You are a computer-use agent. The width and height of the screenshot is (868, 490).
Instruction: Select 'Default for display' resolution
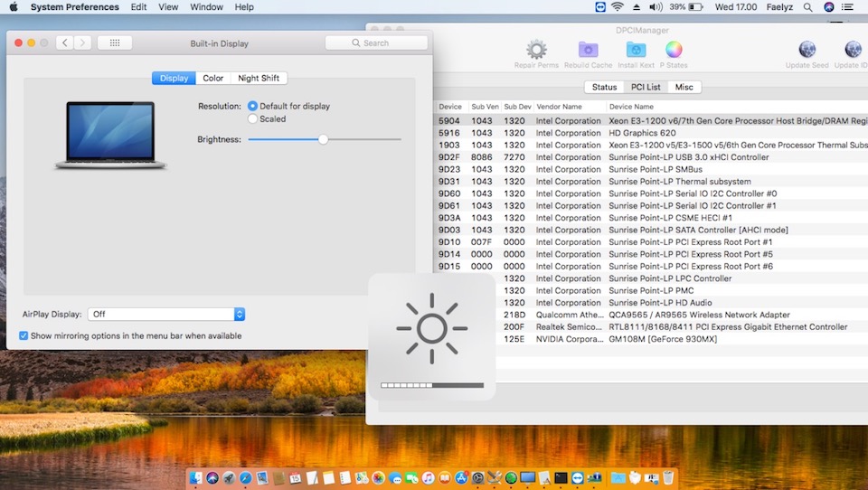pyautogui.click(x=253, y=106)
